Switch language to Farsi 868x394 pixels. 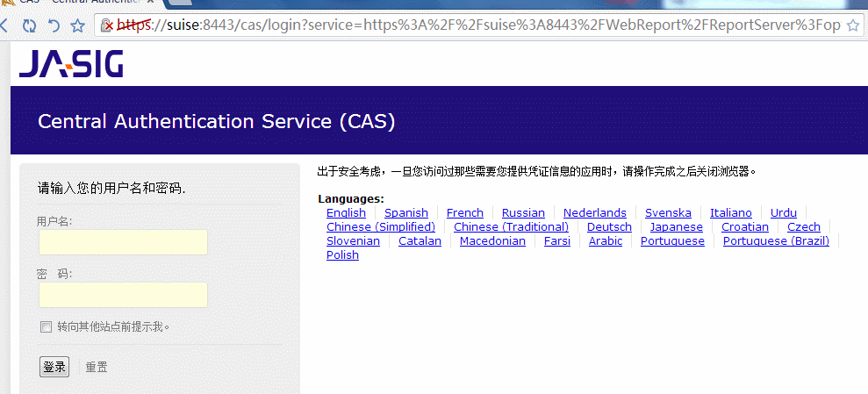tap(557, 241)
